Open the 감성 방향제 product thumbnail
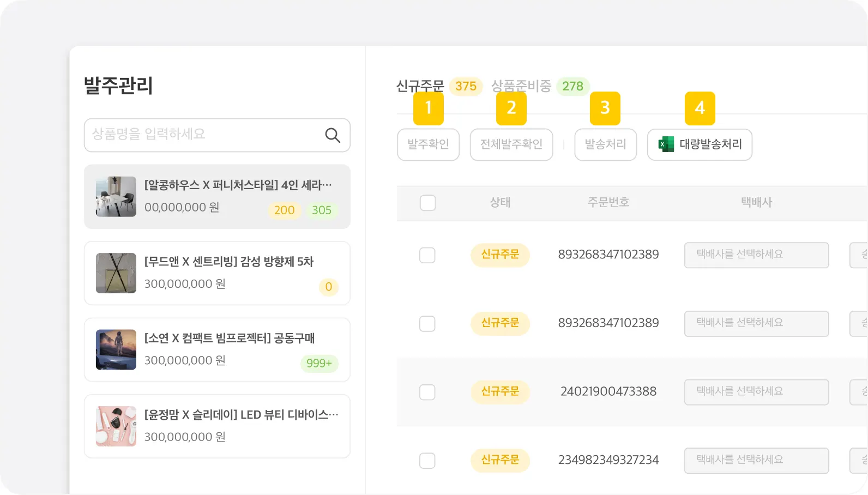868x495 pixels. 116,273
